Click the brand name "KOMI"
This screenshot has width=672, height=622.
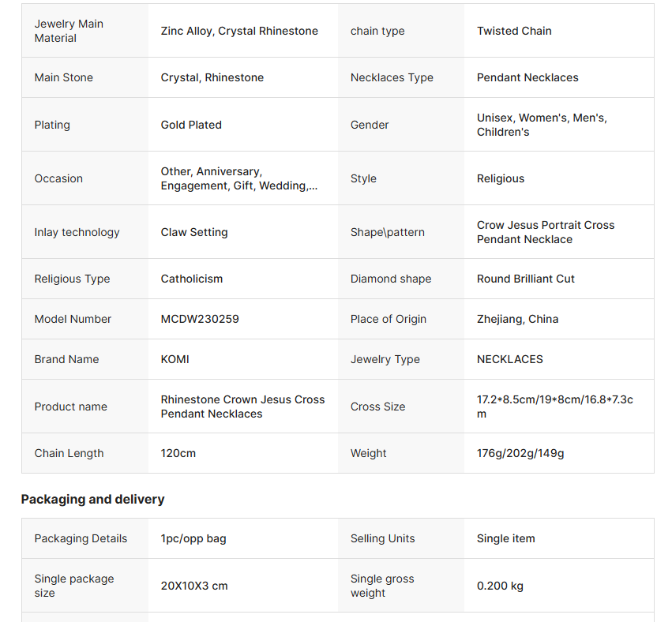coord(175,360)
